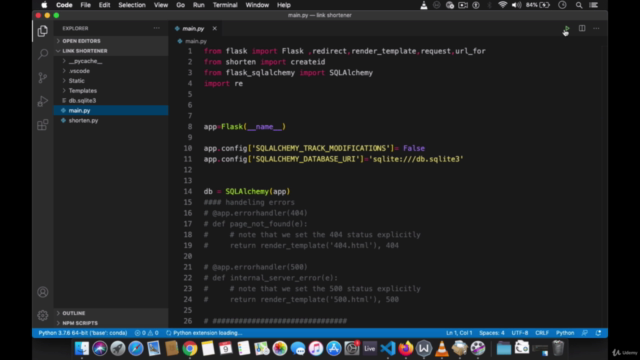The height and width of the screenshot is (360, 640).
Task: Switch to the main.py editor tab
Action: tap(193, 29)
